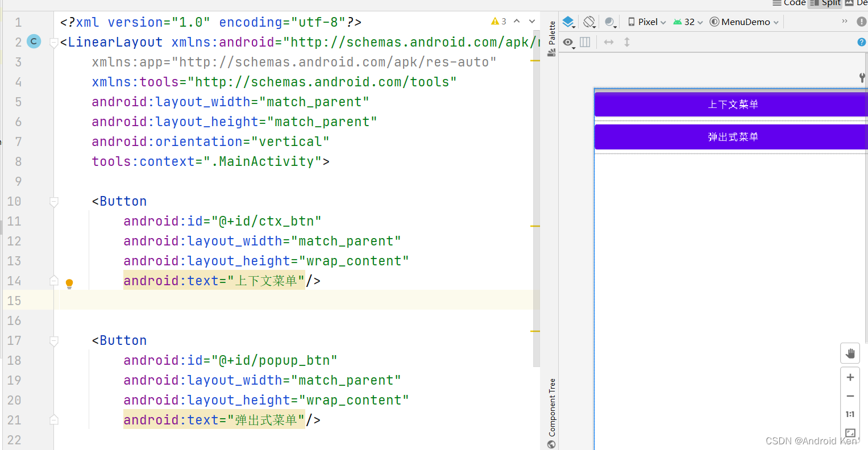Zoom preview to fit screen

click(850, 432)
